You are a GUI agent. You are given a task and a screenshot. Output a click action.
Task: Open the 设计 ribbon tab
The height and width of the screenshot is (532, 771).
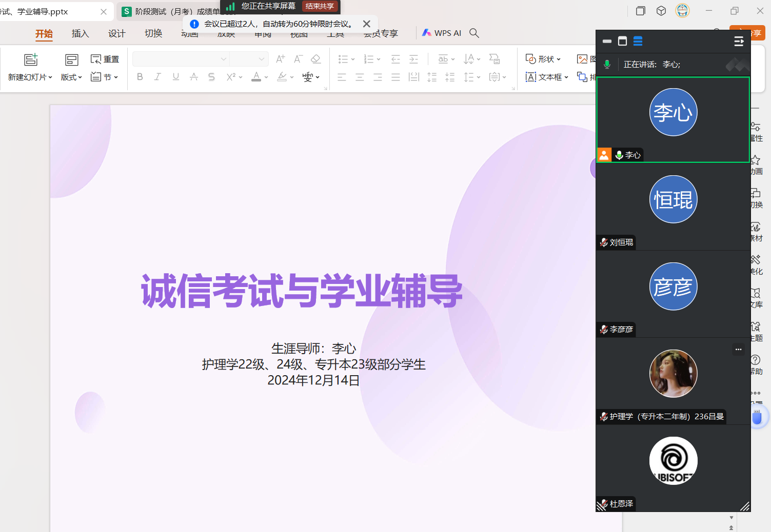pyautogui.click(x=116, y=33)
